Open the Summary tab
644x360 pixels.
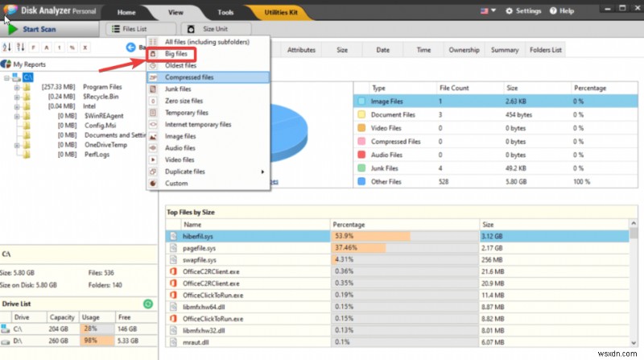(x=505, y=50)
